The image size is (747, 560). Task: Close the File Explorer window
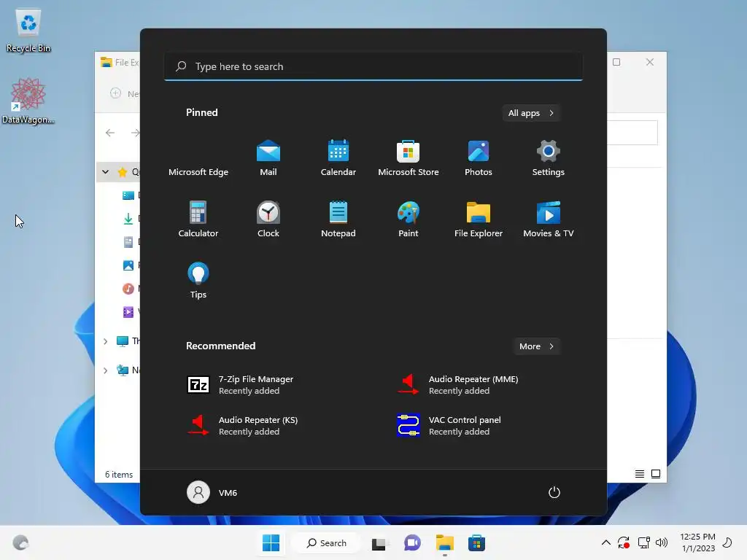click(650, 62)
